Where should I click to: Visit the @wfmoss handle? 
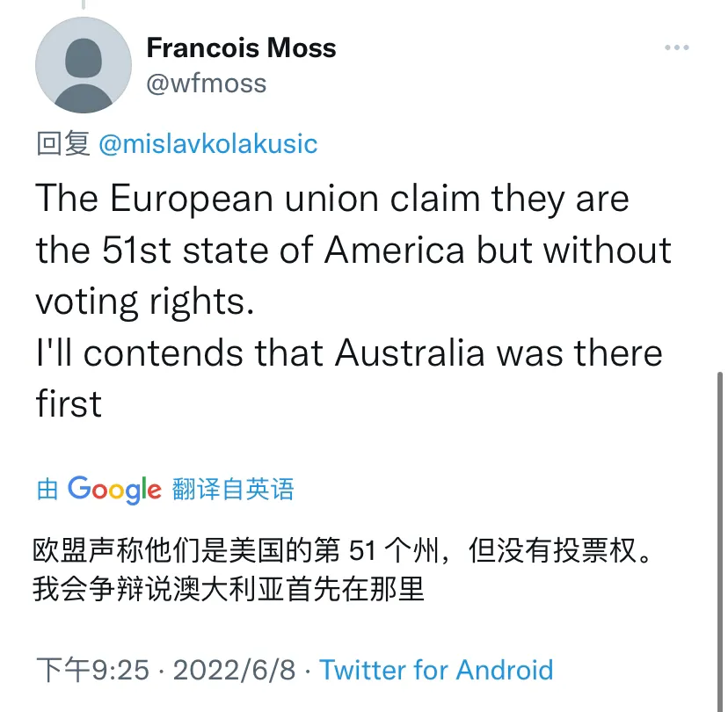click(206, 84)
